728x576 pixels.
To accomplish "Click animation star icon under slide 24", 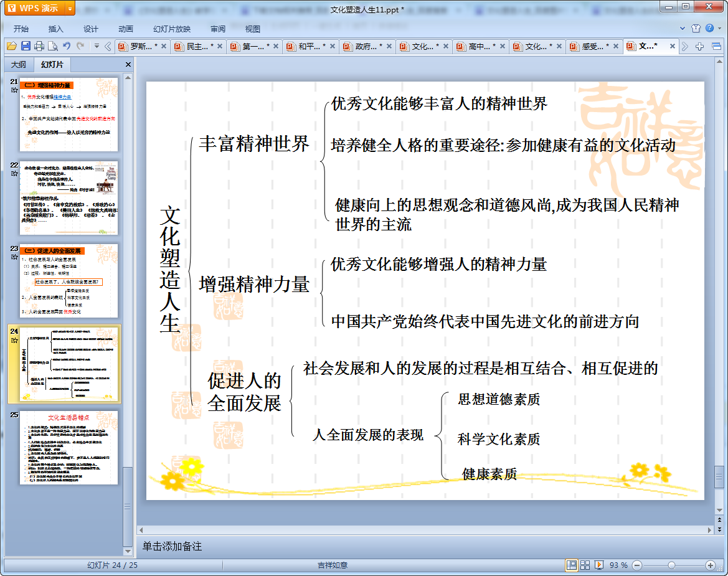I will click(x=14, y=340).
